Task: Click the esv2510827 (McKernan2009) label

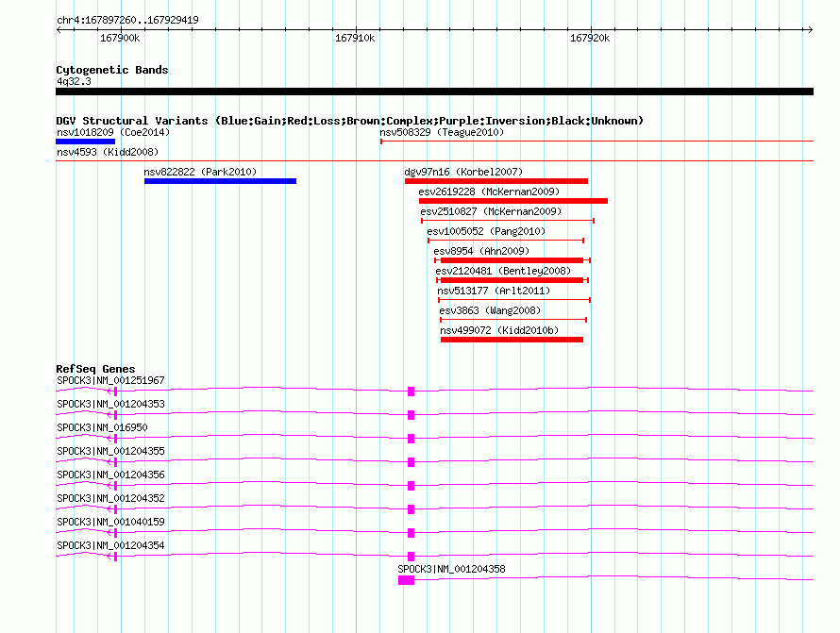Action: (491, 211)
